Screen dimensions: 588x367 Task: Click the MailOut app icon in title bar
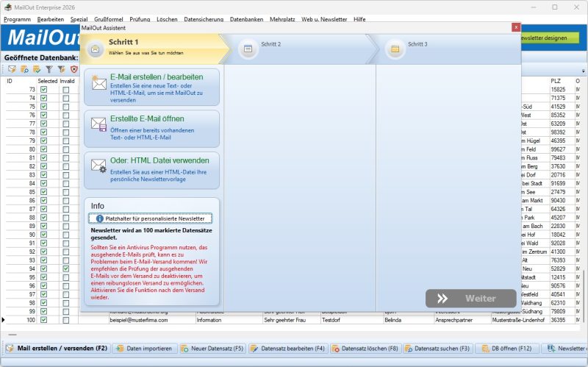(8, 7)
